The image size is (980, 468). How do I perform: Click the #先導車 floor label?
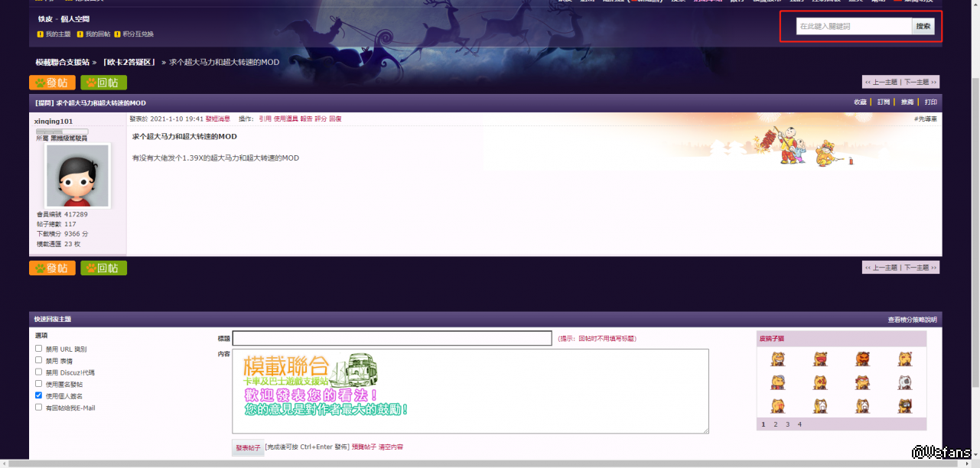(x=926, y=119)
